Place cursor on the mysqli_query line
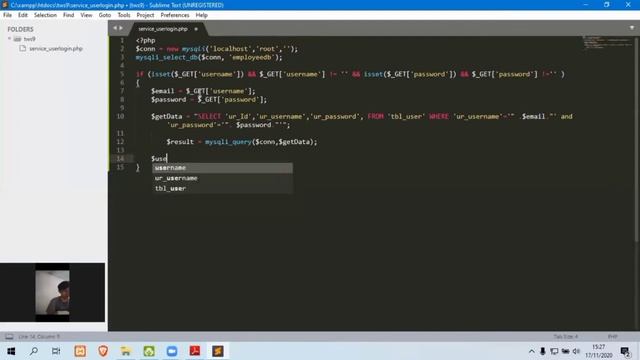 point(242,142)
